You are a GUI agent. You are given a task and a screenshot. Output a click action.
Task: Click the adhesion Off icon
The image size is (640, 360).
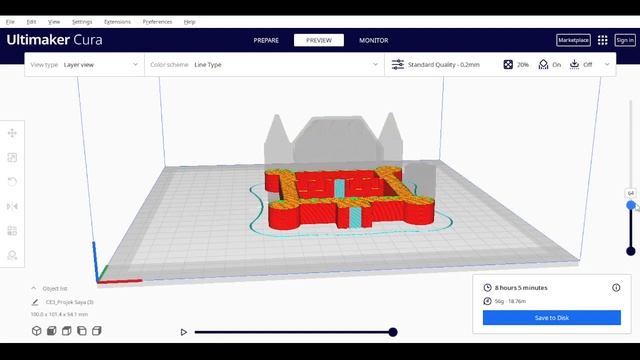(574, 64)
